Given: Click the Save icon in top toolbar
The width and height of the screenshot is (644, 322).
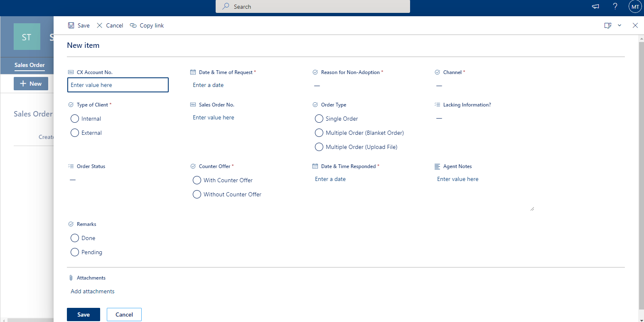Looking at the screenshot, I should (71, 25).
